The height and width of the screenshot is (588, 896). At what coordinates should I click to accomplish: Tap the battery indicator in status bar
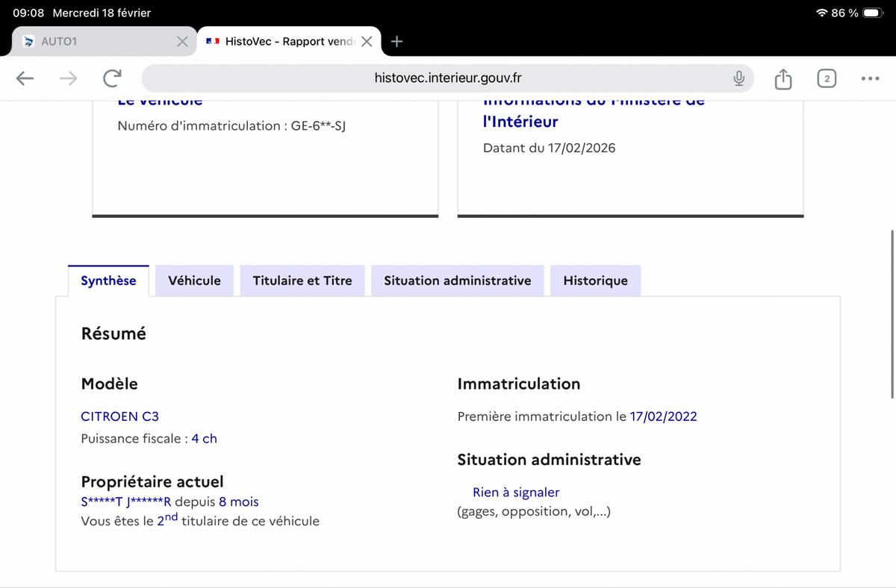tap(873, 13)
